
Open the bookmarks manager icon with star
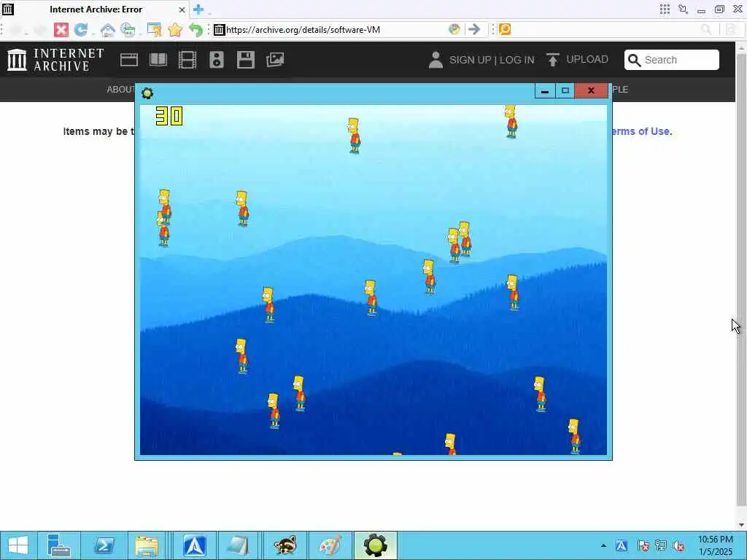click(x=155, y=30)
